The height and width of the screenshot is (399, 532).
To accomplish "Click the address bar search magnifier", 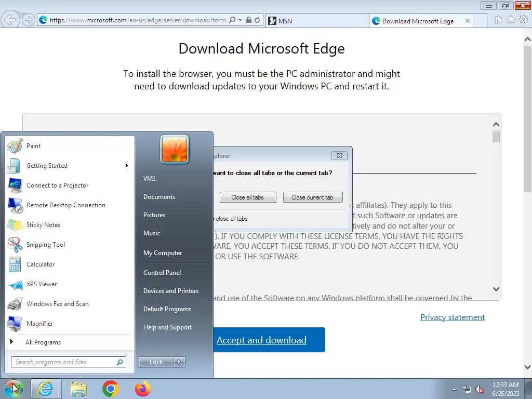I will 232,20.
